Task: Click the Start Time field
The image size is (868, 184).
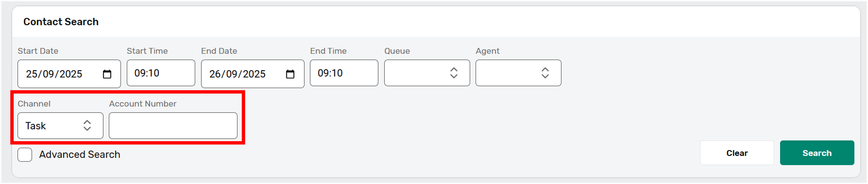Action: 160,73
